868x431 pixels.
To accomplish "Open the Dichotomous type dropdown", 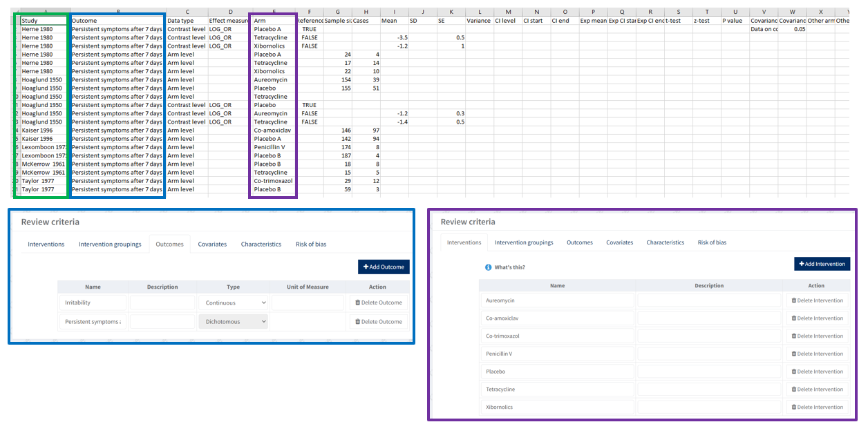I will 234,321.
